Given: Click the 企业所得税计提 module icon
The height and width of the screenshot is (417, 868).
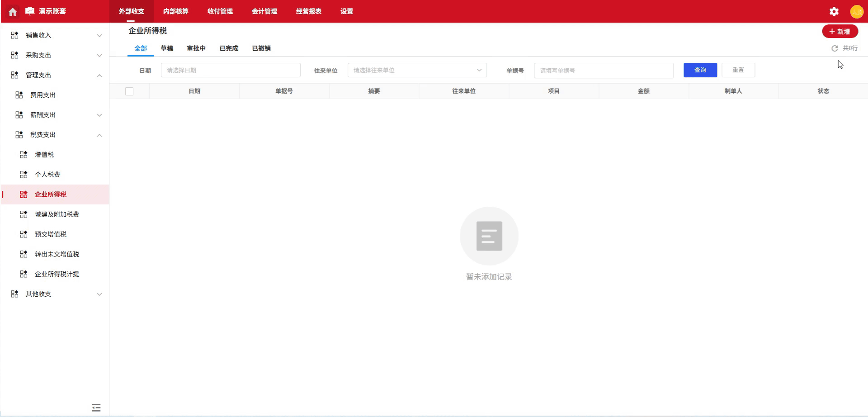Looking at the screenshot, I should point(23,274).
